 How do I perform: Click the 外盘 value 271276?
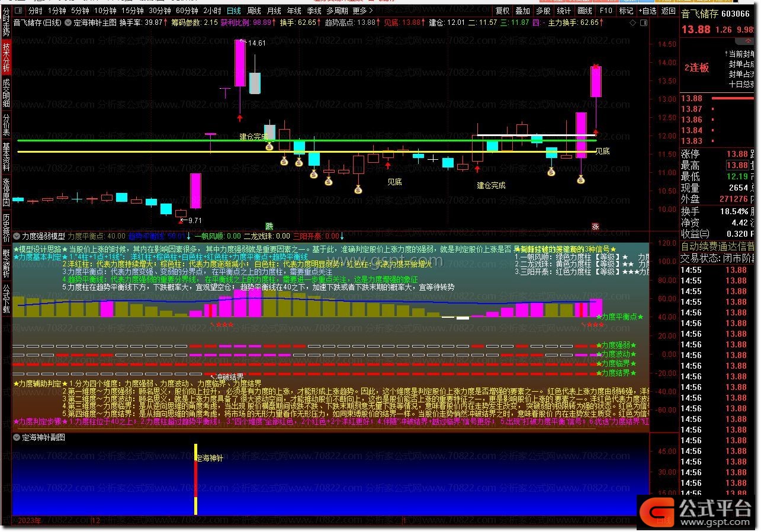(x=733, y=199)
